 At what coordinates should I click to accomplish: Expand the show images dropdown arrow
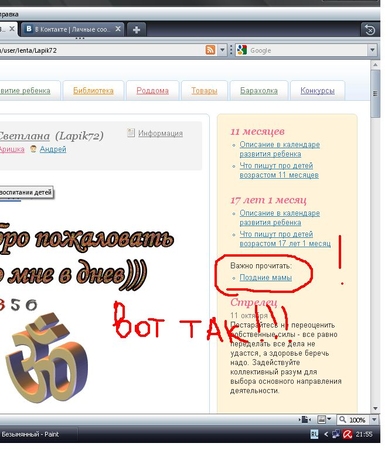pyautogui.click(x=329, y=420)
